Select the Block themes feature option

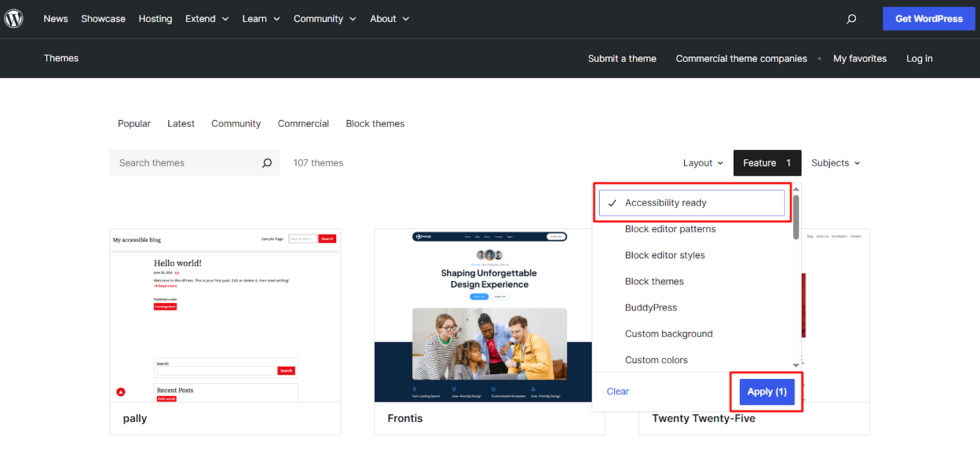(654, 282)
